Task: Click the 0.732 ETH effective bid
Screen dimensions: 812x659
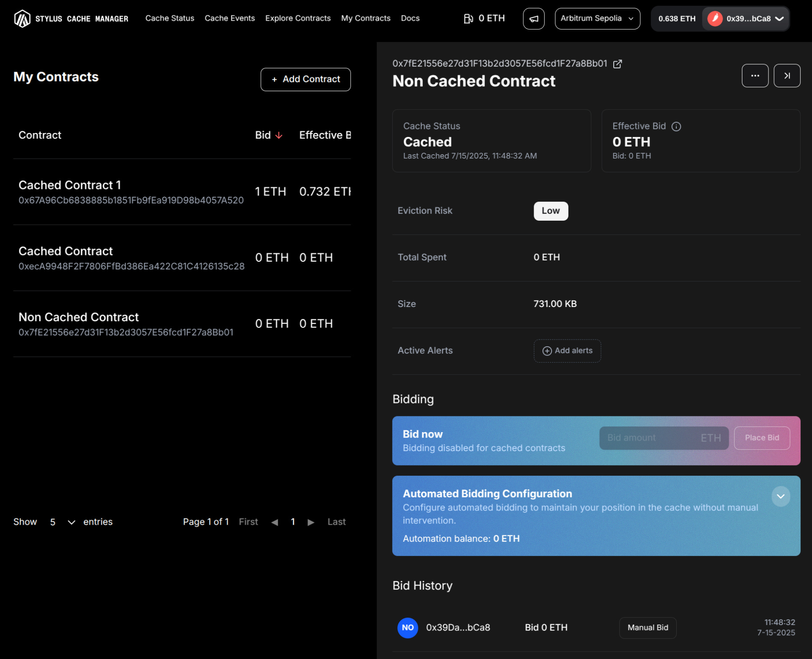Action: [x=325, y=192]
